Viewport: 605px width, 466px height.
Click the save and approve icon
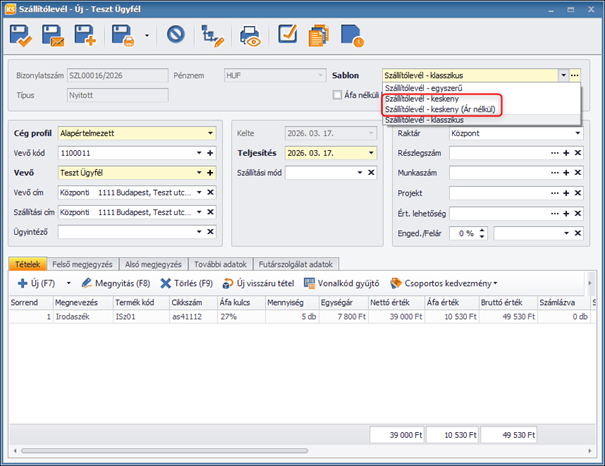pyautogui.click(x=21, y=36)
